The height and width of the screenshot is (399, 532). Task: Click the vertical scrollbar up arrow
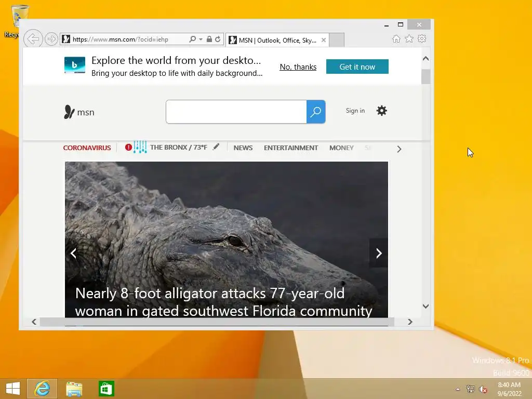(x=426, y=58)
